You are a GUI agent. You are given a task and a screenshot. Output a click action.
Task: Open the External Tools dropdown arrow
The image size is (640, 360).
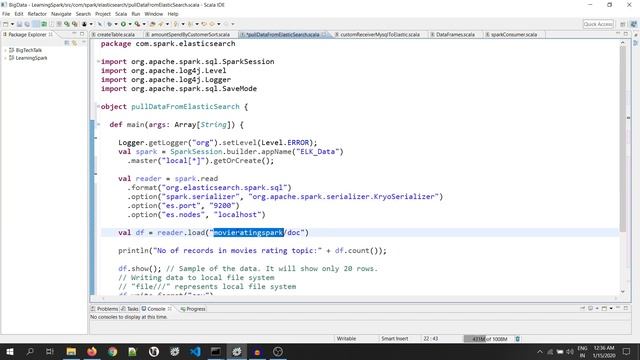point(144,24)
